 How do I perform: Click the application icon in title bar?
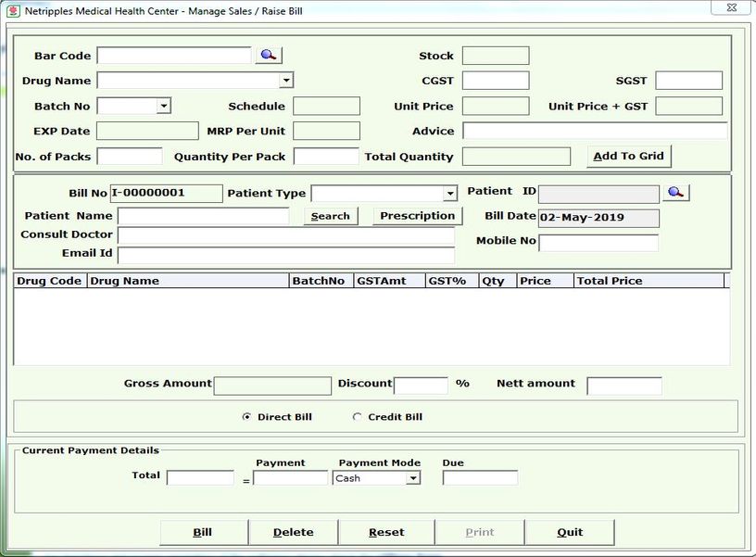pos(14,10)
